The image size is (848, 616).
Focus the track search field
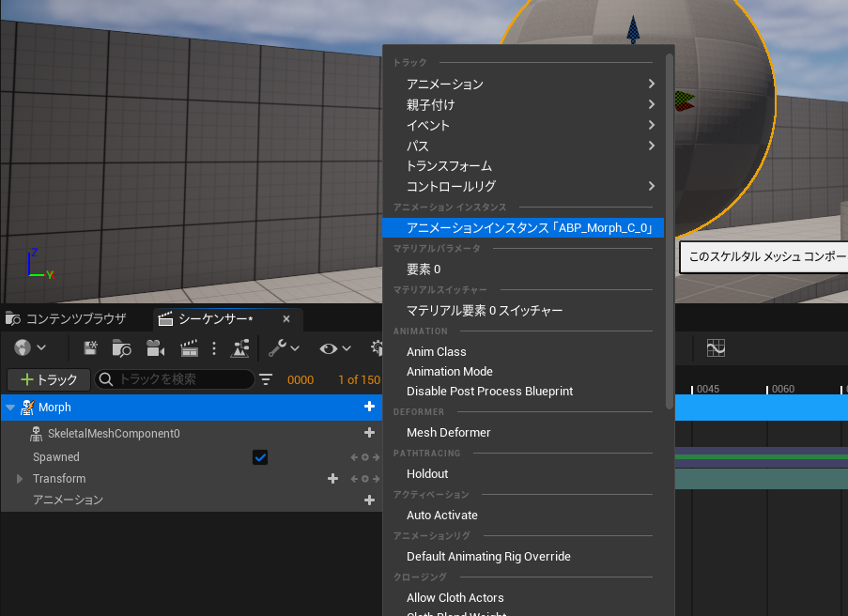point(174,379)
